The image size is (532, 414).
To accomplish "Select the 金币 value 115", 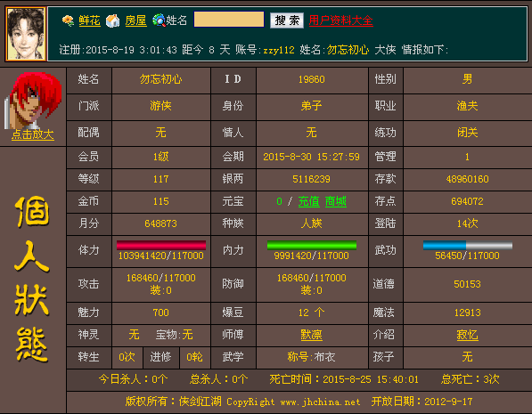I will click(x=160, y=201).
